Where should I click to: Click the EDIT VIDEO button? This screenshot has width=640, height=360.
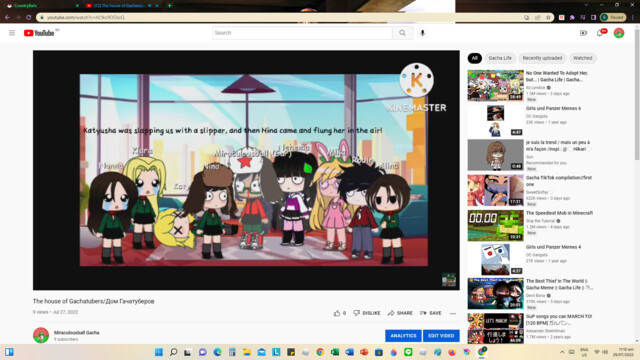pyautogui.click(x=441, y=336)
